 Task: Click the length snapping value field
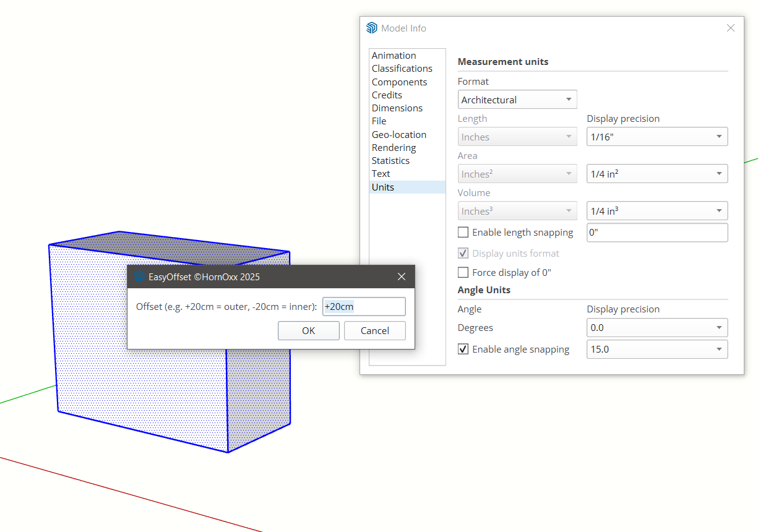pos(657,233)
